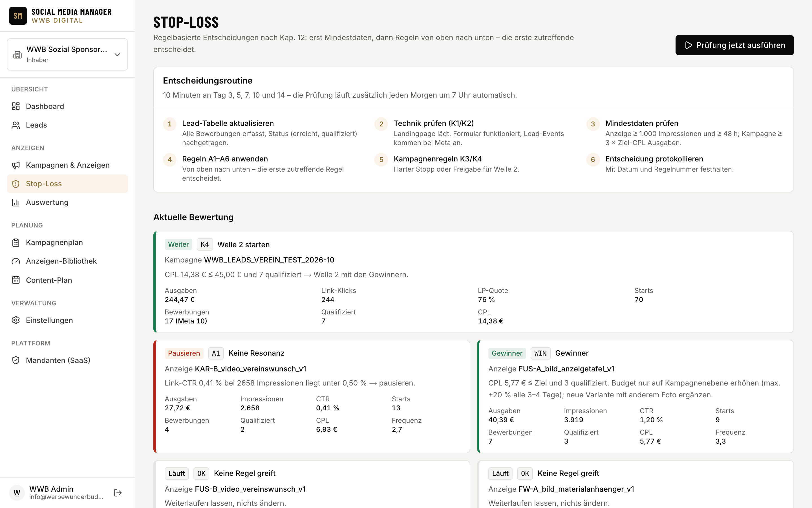Click the Mandanten shield-check icon
The height and width of the screenshot is (508, 812).
pos(16,360)
